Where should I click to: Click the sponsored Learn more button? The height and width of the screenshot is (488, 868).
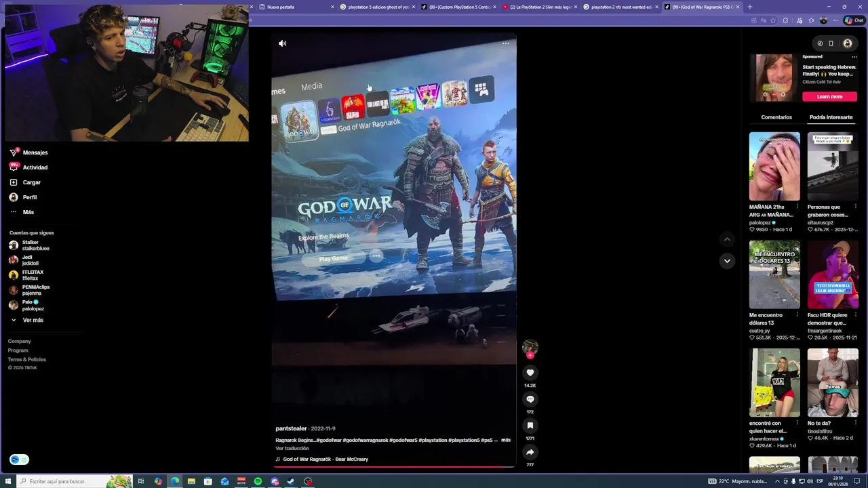[x=829, y=96]
